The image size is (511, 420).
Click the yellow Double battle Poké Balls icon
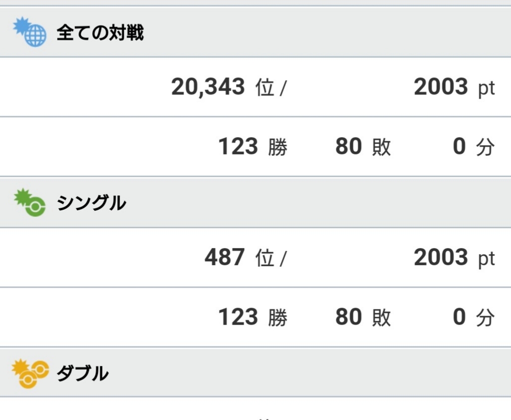(x=30, y=373)
